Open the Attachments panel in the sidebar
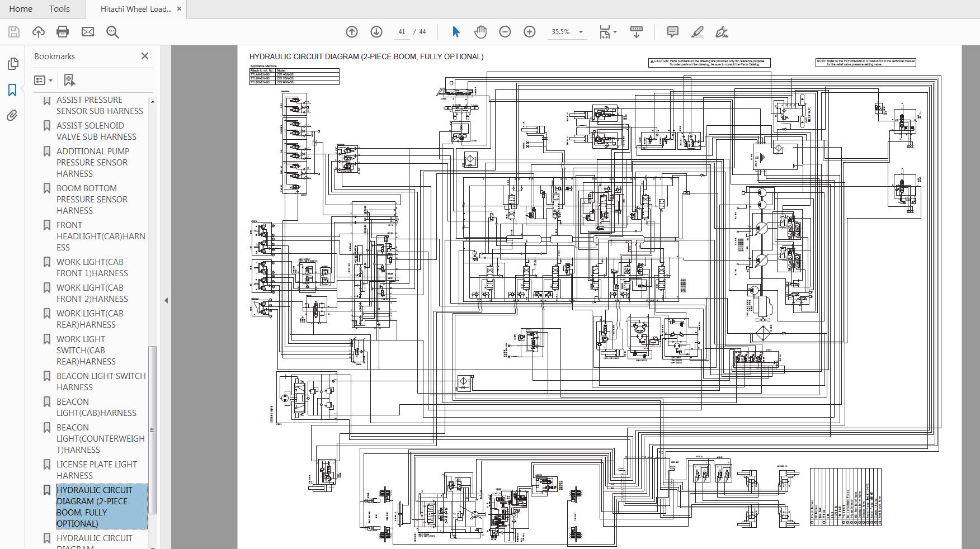Viewport: 980px width, 549px height. pyautogui.click(x=12, y=116)
